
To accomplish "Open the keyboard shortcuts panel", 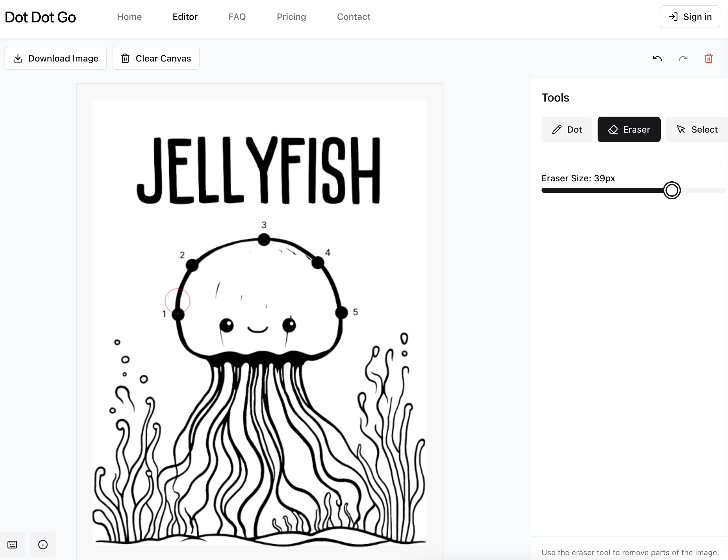I will [12, 545].
